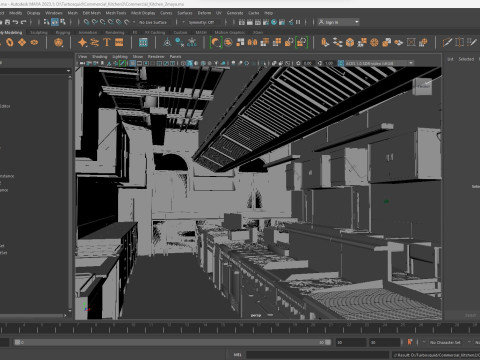Open the viewport Renderer menu
The height and width of the screenshot is (360, 480).
point(156,56)
